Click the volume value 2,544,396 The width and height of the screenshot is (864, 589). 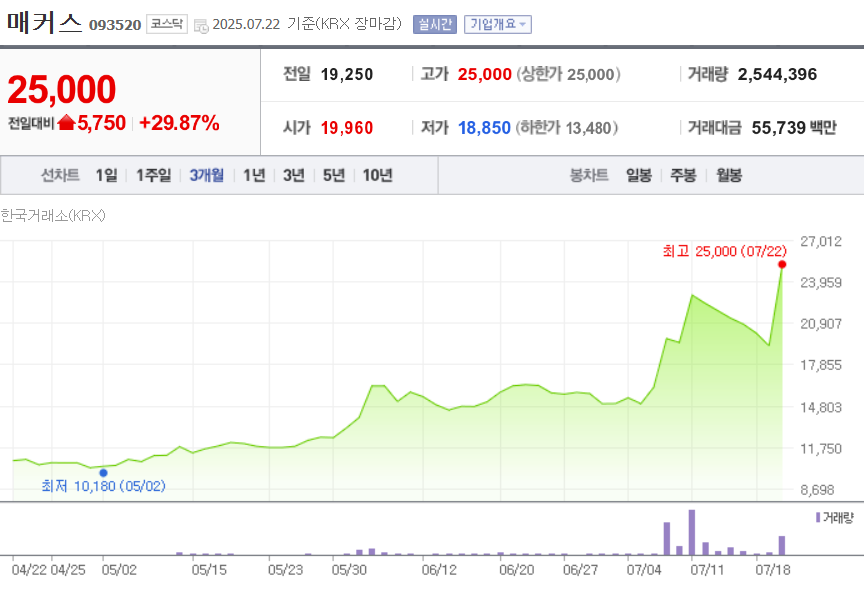[777, 74]
